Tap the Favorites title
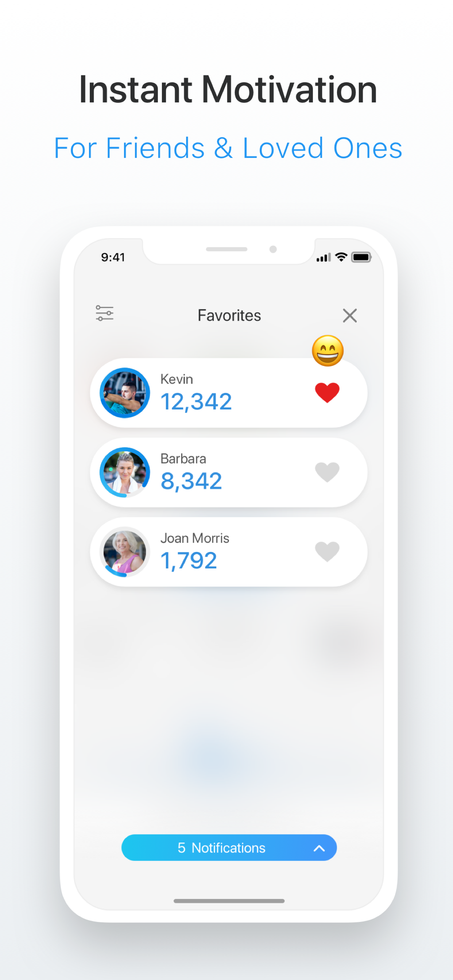 tap(229, 315)
